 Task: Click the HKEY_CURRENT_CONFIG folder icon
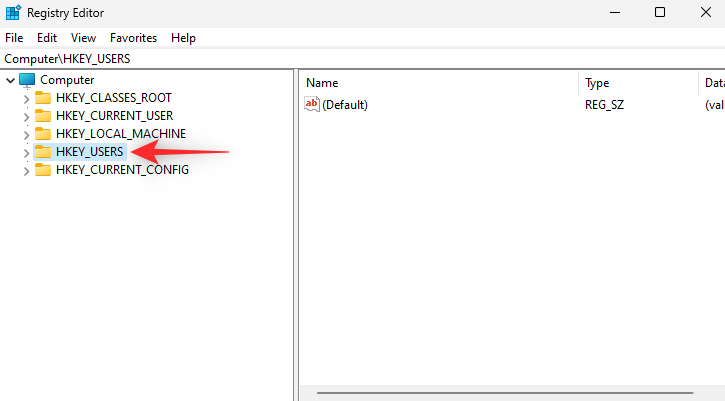tap(43, 170)
